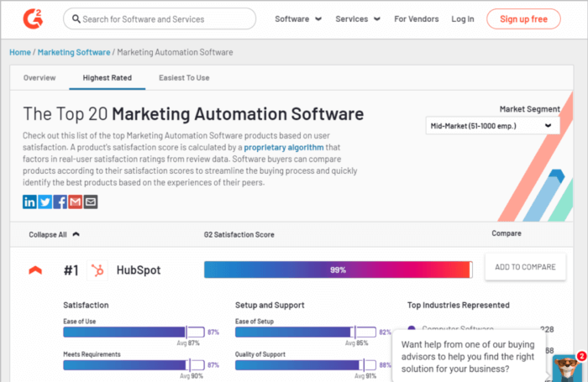Open the proprietary algorithm link
Viewport: 588px width, 382px height.
point(283,146)
